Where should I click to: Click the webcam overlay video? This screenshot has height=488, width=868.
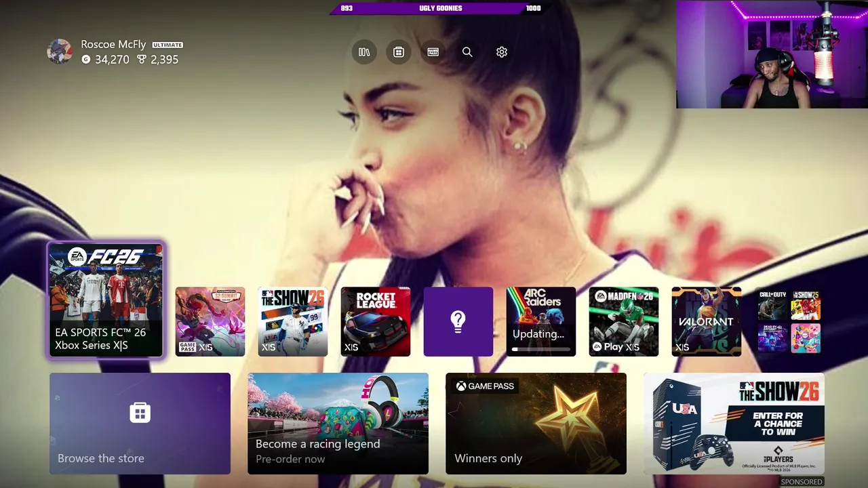pyautogui.click(x=772, y=54)
